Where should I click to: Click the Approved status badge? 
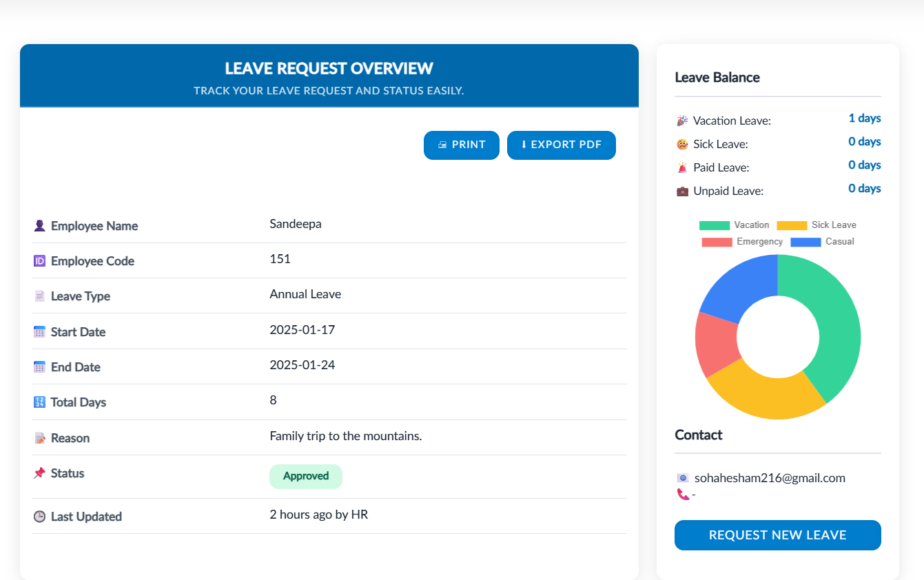[x=305, y=476]
